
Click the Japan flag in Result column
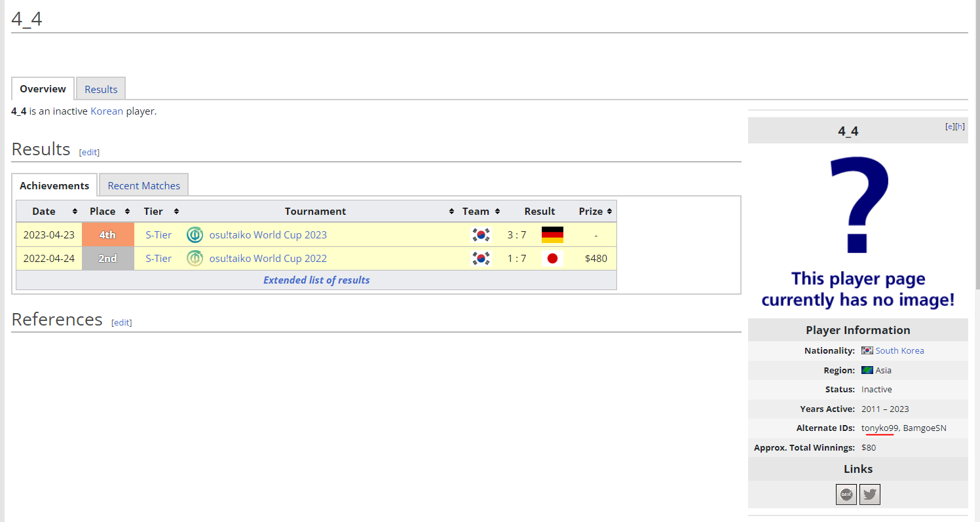pos(552,259)
